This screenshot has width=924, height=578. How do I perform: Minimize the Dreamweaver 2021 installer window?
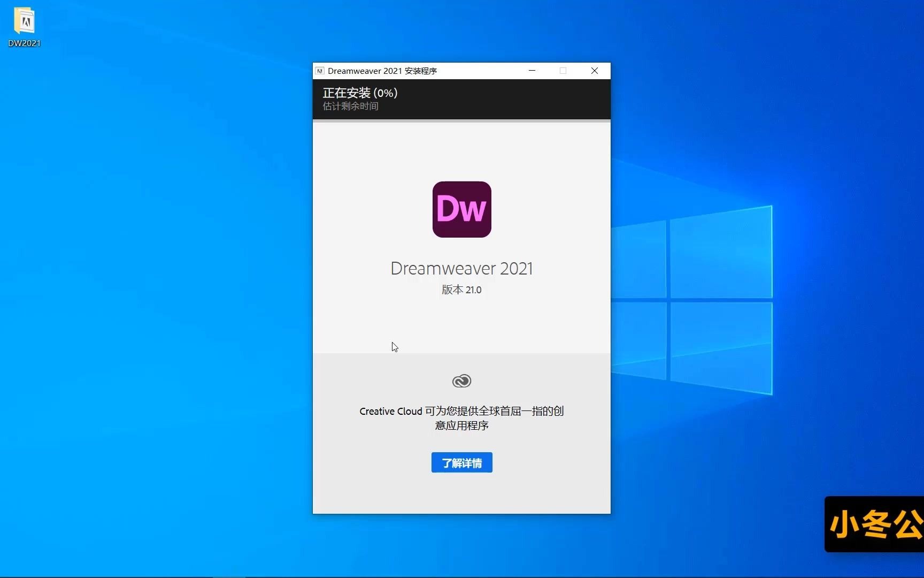(532, 71)
